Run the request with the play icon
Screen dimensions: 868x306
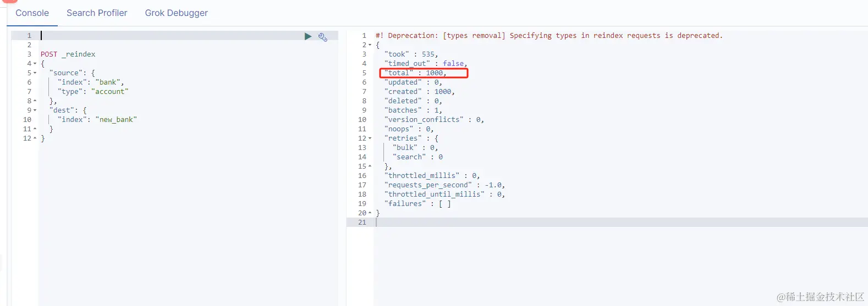click(308, 36)
